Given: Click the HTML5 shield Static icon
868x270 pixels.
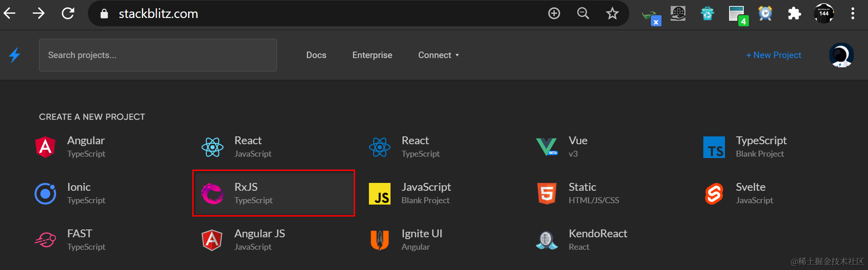Looking at the screenshot, I should 547,194.
